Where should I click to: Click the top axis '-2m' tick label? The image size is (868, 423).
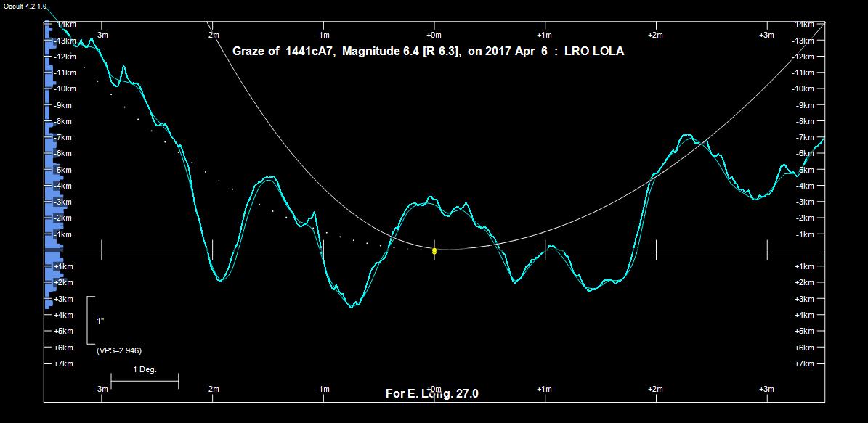[212, 35]
